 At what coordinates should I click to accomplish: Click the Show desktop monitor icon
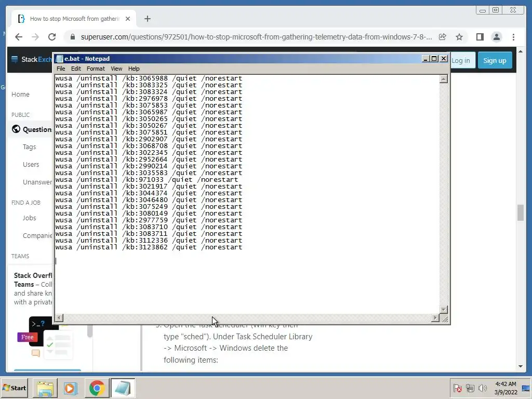pyautogui.click(x=526, y=389)
